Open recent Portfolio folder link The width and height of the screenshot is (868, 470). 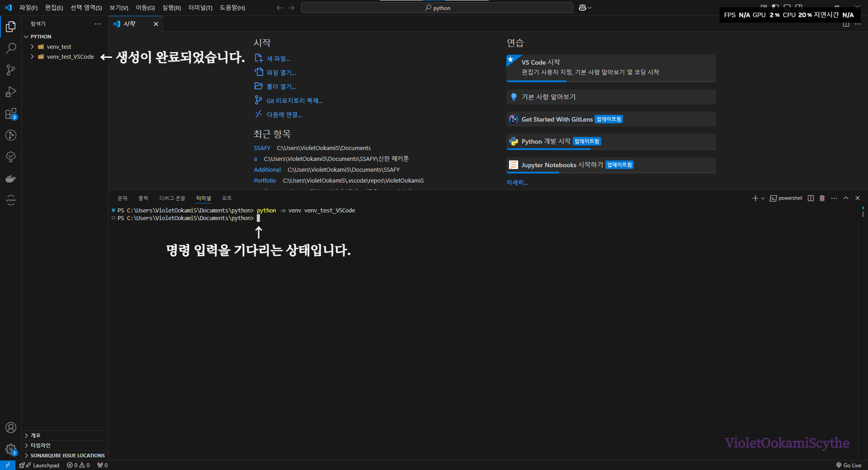[x=265, y=180]
